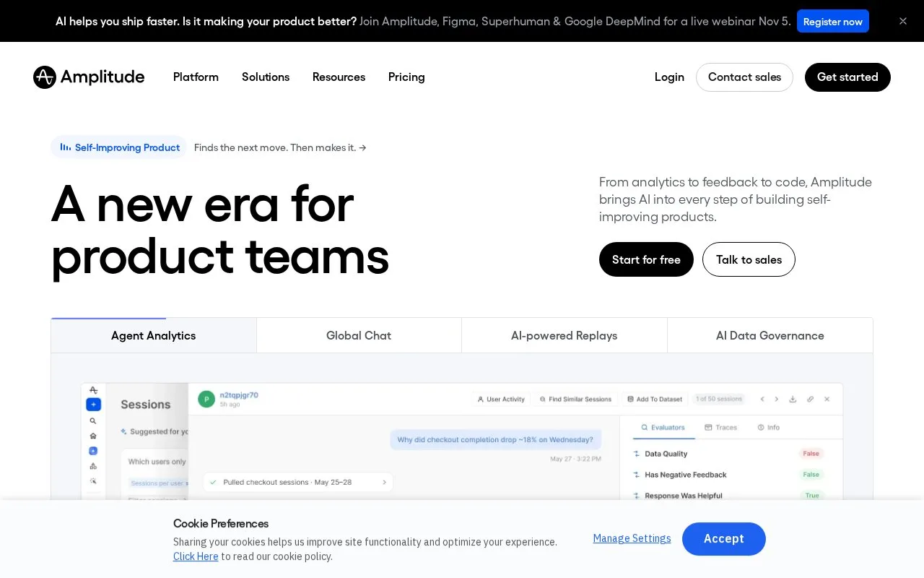
Task: Click the Self-Improving Product badge
Action: [119, 147]
